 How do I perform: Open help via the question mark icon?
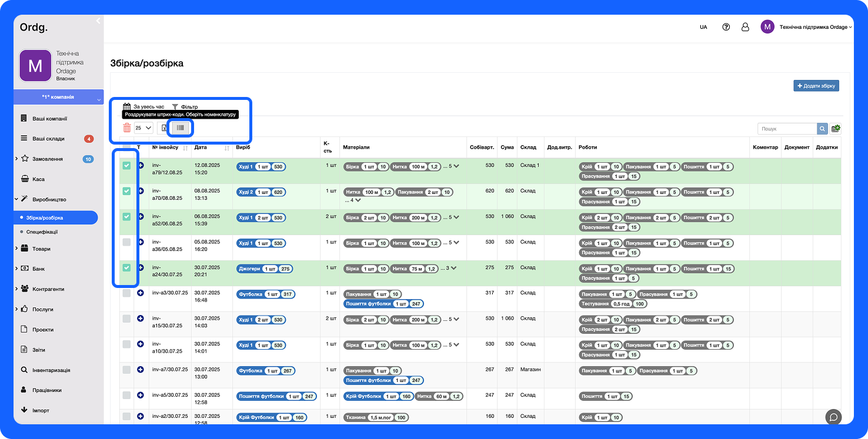726,27
